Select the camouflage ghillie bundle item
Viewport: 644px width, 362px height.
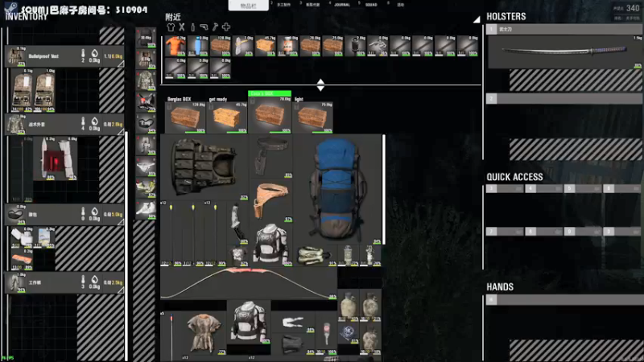(x=315, y=255)
